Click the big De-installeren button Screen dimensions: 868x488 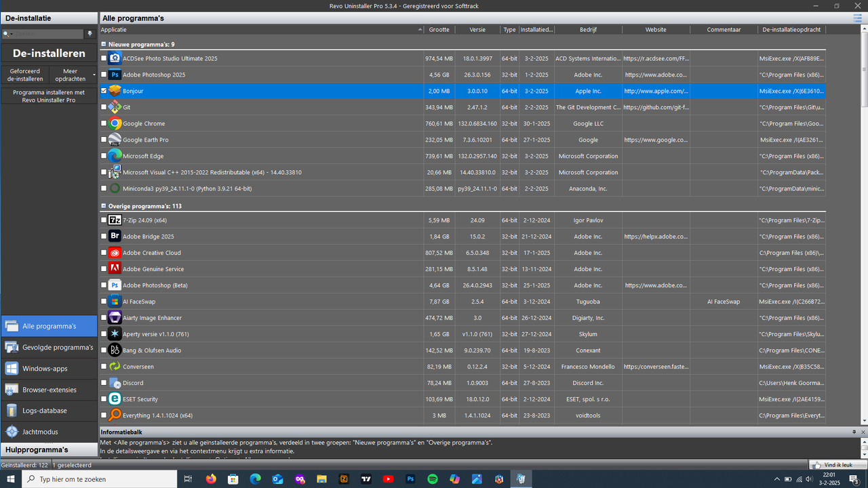(49, 54)
